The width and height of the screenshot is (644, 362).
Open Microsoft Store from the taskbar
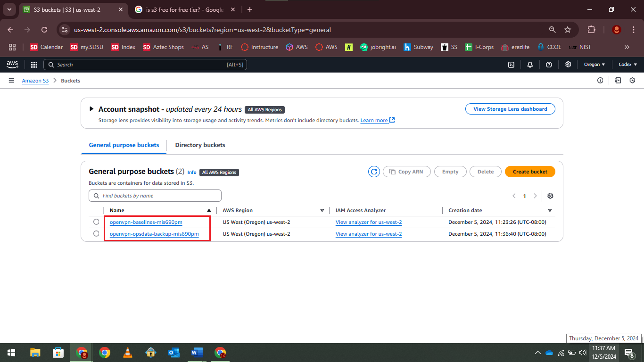tap(58, 353)
